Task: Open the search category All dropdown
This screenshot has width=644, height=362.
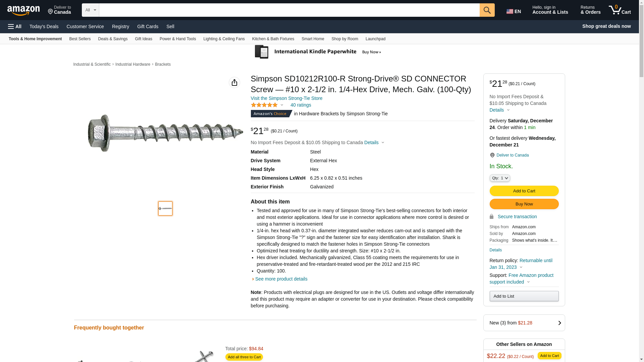Action: 90,10
